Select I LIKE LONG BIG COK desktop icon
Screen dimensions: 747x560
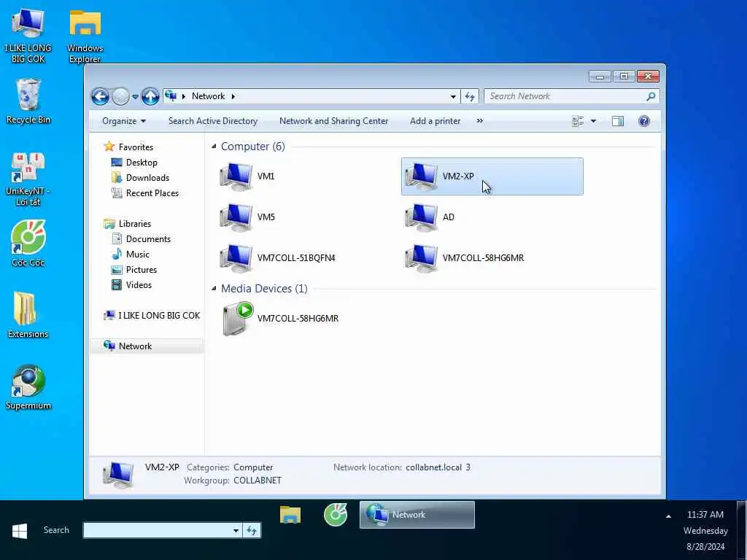coord(28,36)
